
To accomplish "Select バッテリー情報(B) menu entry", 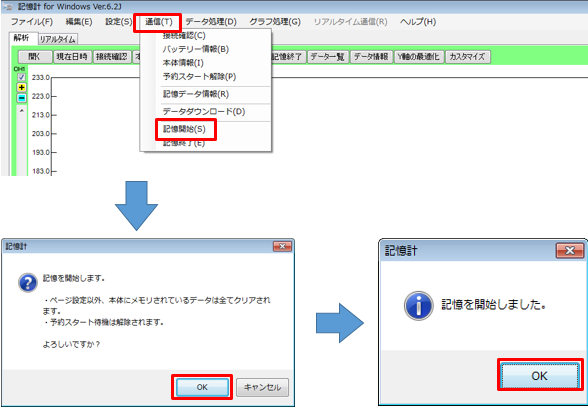I will pyautogui.click(x=195, y=49).
